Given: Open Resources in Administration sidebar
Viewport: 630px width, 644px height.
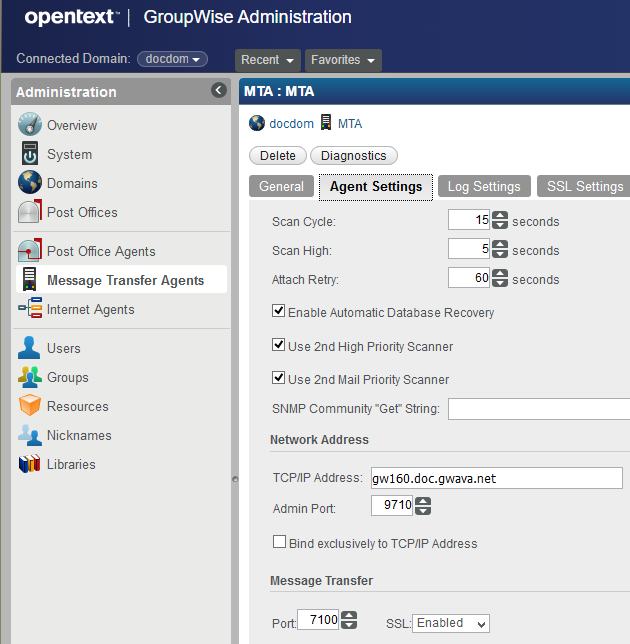Looking at the screenshot, I should [x=78, y=406].
